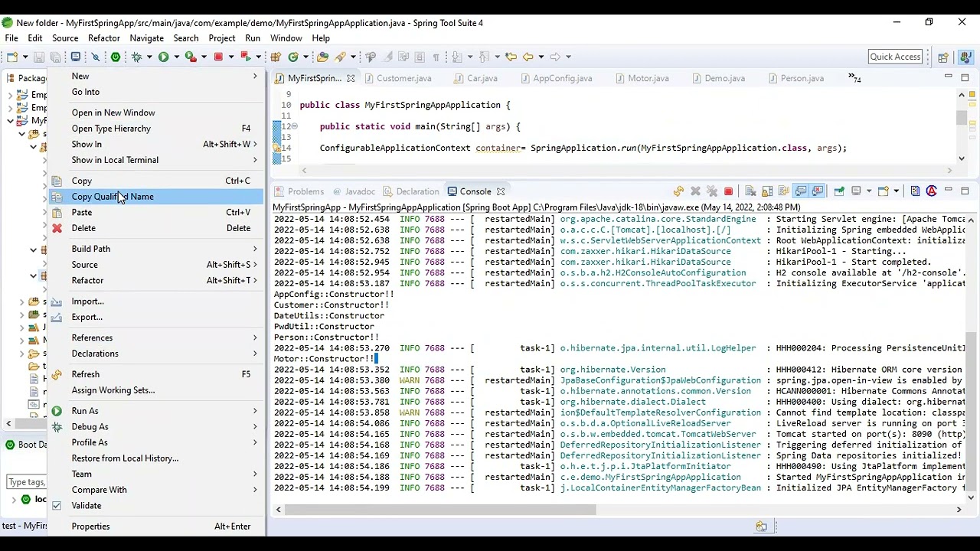The width and height of the screenshot is (980, 551).
Task: Open the Navigate menu in menu bar
Action: [x=146, y=37]
